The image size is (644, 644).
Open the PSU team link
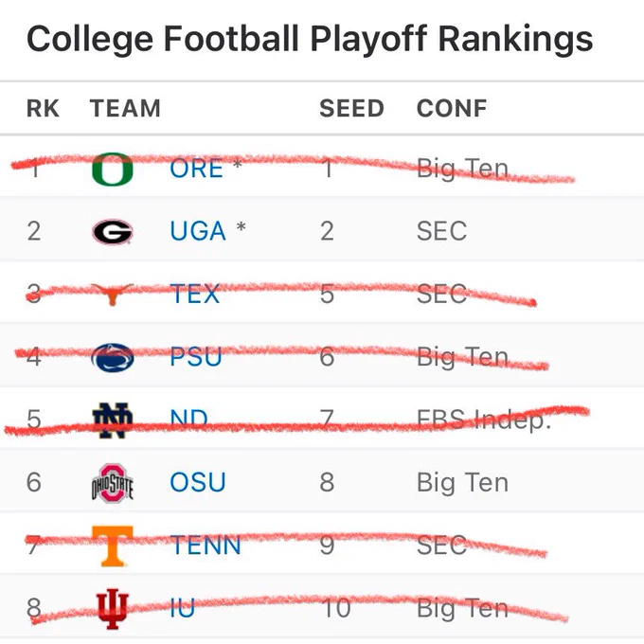[196, 357]
